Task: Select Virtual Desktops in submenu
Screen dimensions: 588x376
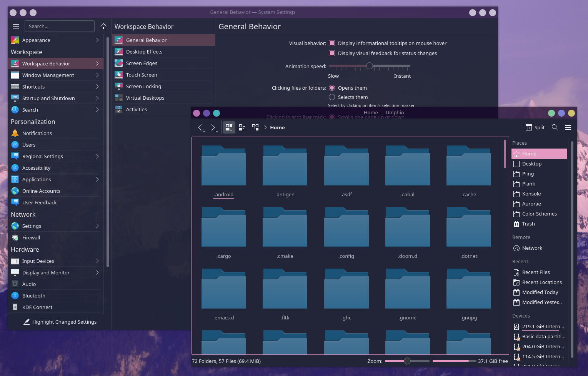Action: 163,98
